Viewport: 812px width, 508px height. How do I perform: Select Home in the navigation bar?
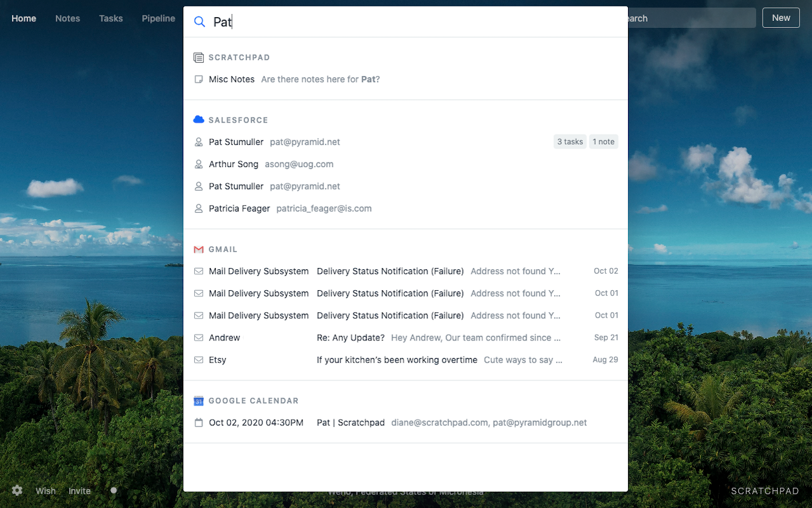[x=23, y=18]
